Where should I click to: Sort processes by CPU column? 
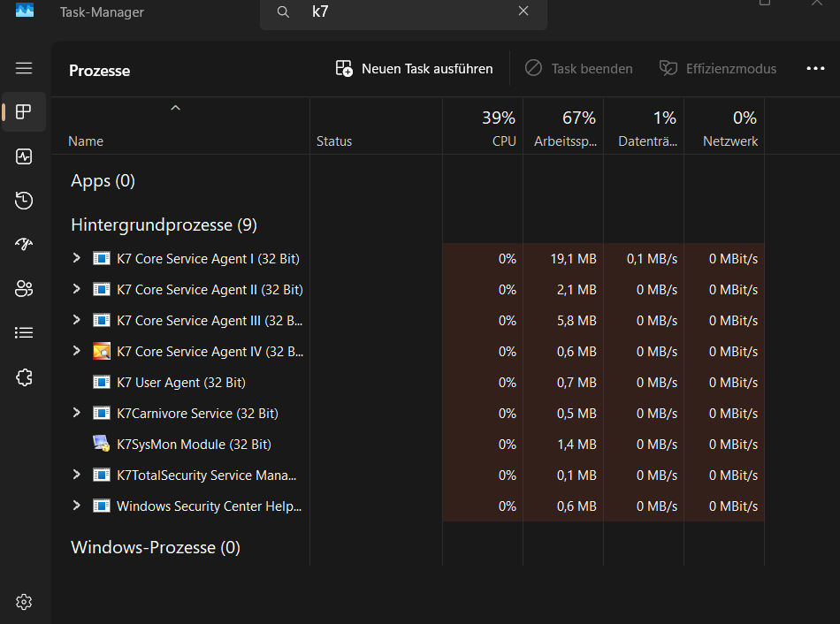(x=483, y=127)
